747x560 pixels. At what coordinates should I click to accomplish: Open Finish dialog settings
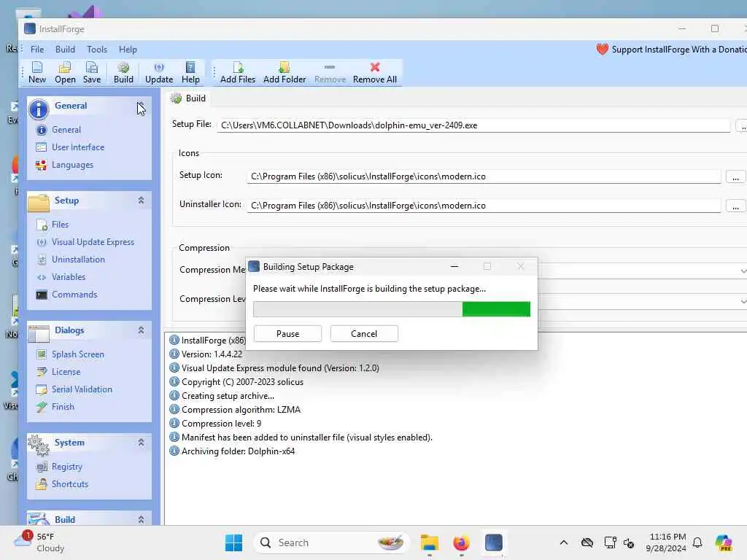point(63,407)
